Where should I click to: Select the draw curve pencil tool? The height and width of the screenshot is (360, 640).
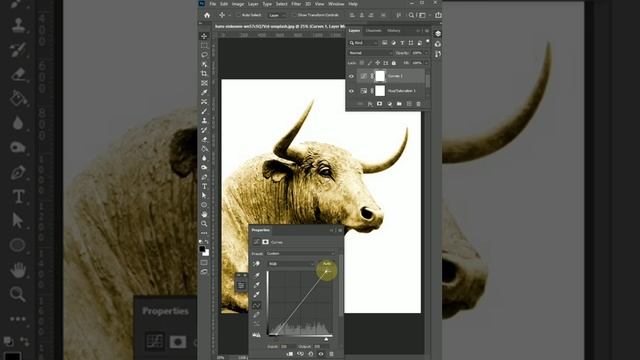point(257,315)
